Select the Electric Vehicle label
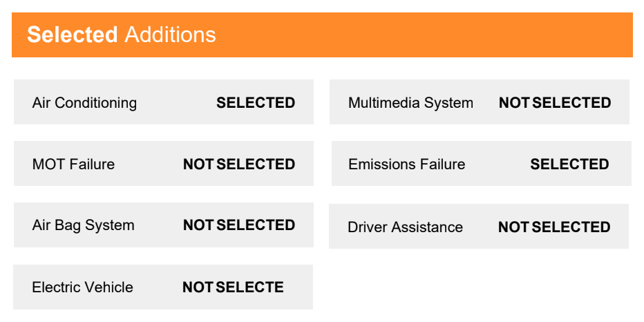This screenshot has width=644, height=322. (82, 287)
